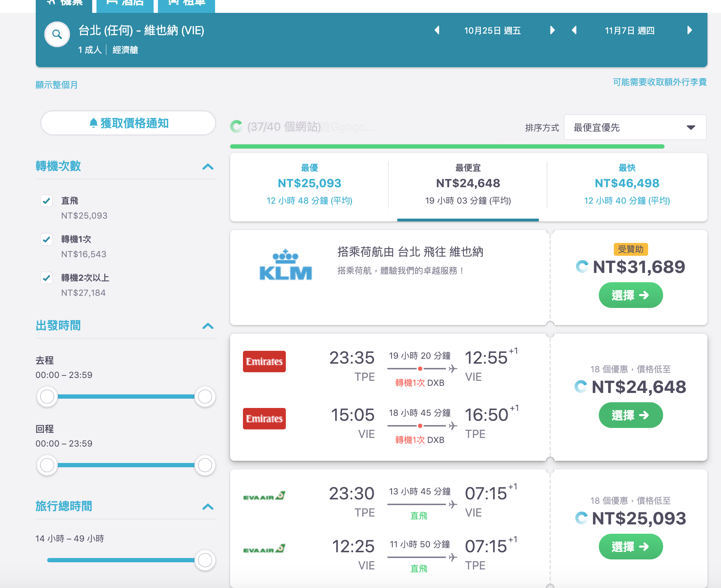Screen dimensions: 721x588
Task: Click the 獲取價格通知 price alert button
Action: click(x=128, y=123)
